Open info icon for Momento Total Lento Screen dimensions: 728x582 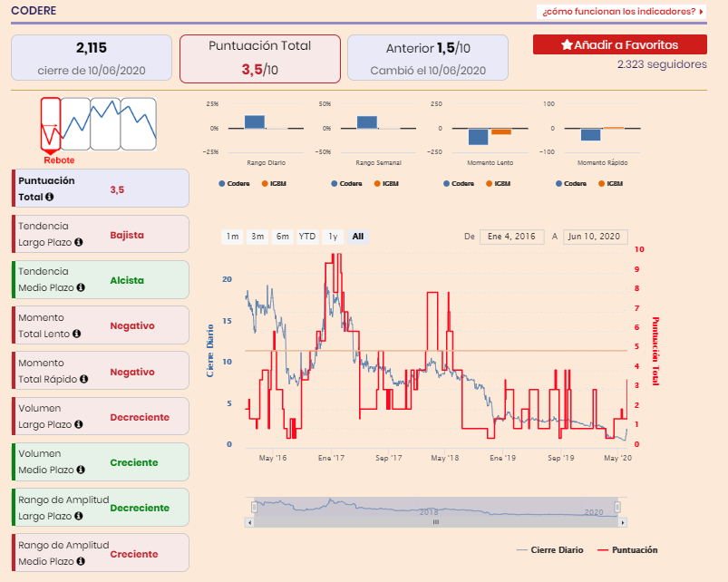click(76, 334)
